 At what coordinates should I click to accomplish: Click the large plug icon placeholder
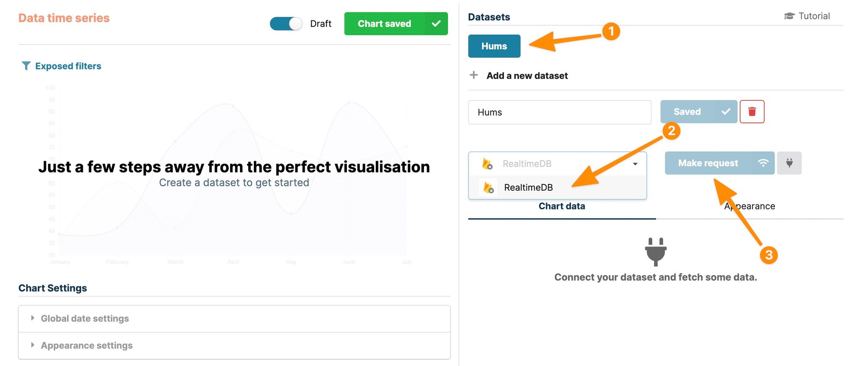pos(655,251)
